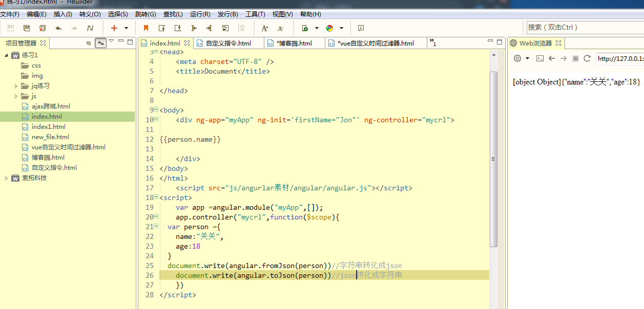Collapse the code fold at line 18 script
The image size is (644, 309).
(156, 197)
